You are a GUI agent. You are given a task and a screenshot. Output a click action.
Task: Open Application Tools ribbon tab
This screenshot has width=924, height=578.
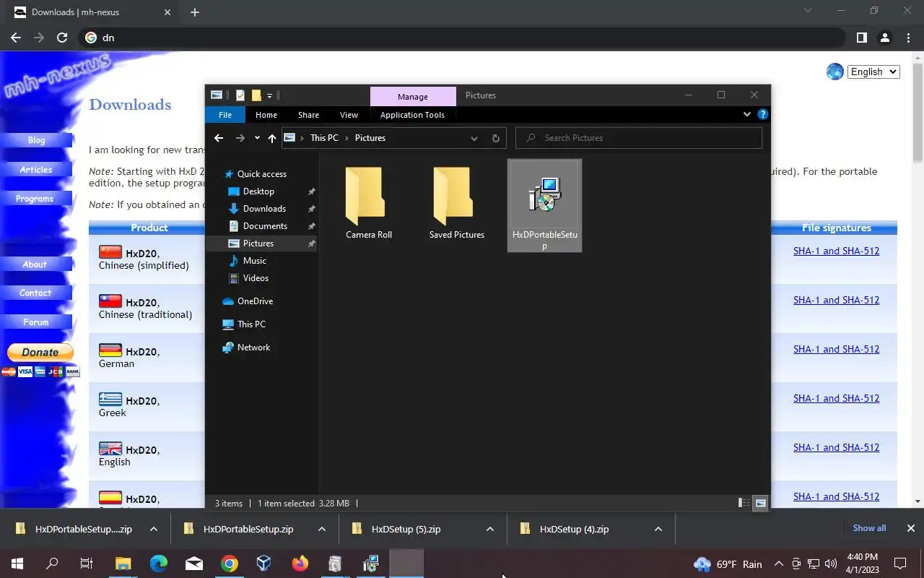[x=412, y=115]
